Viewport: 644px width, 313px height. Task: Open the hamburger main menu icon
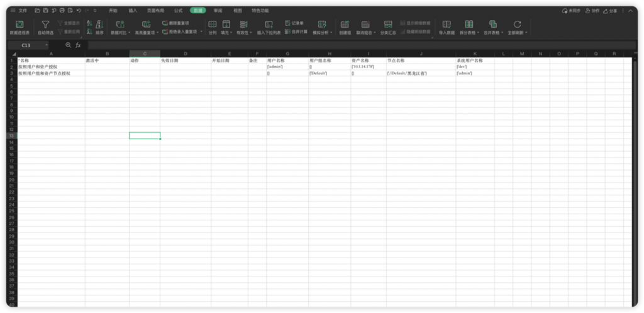click(13, 10)
